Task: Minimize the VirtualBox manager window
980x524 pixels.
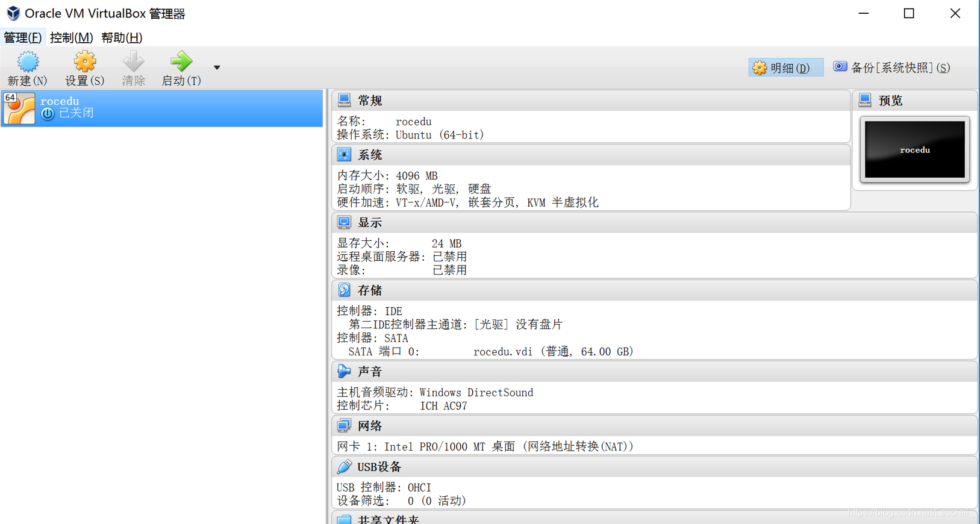Action: coord(864,13)
